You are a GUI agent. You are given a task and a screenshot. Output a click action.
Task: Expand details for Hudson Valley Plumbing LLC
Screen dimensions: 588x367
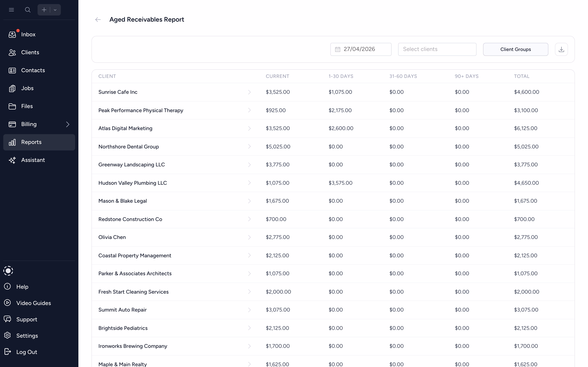(249, 183)
